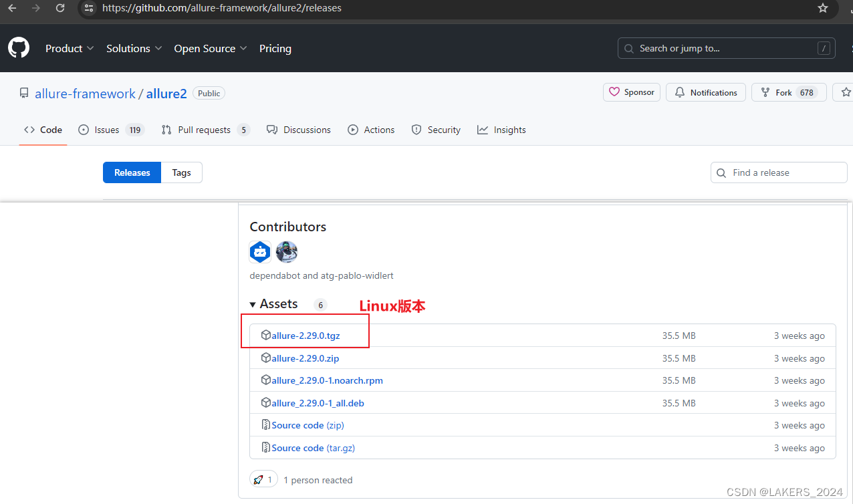Switch to the Security tab
Viewport: 853px width, 504px height.
click(x=436, y=130)
